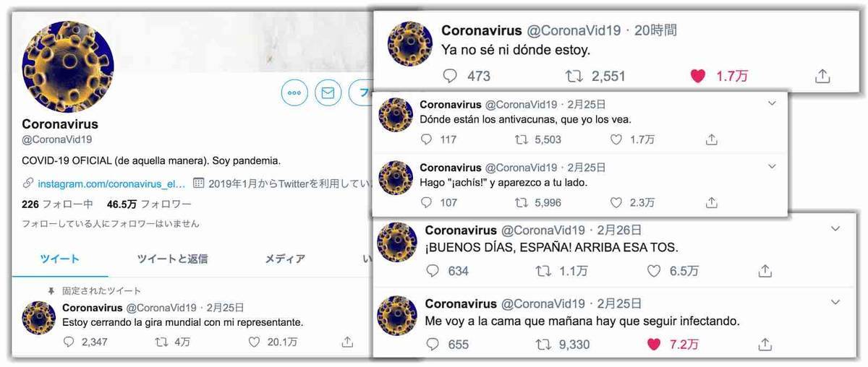868x367 pixels.
Task: Unlike the 'Me voy a la cama' tweet
Action: (654, 345)
